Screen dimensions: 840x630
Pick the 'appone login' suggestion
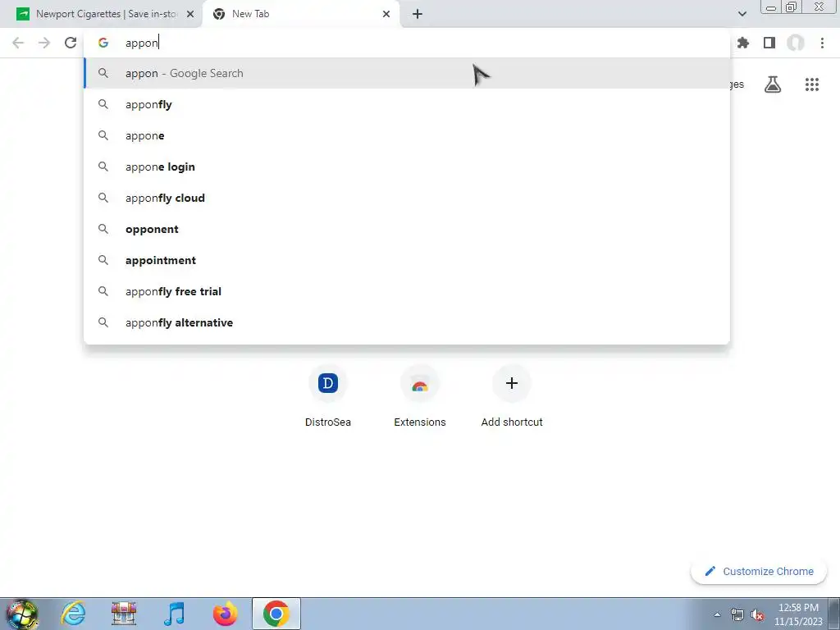click(x=407, y=167)
